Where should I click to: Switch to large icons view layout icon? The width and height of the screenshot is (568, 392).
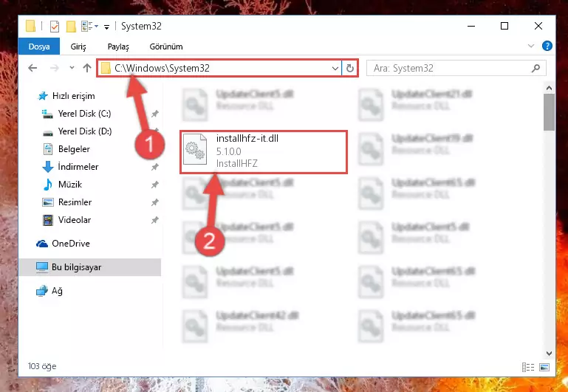544,367
